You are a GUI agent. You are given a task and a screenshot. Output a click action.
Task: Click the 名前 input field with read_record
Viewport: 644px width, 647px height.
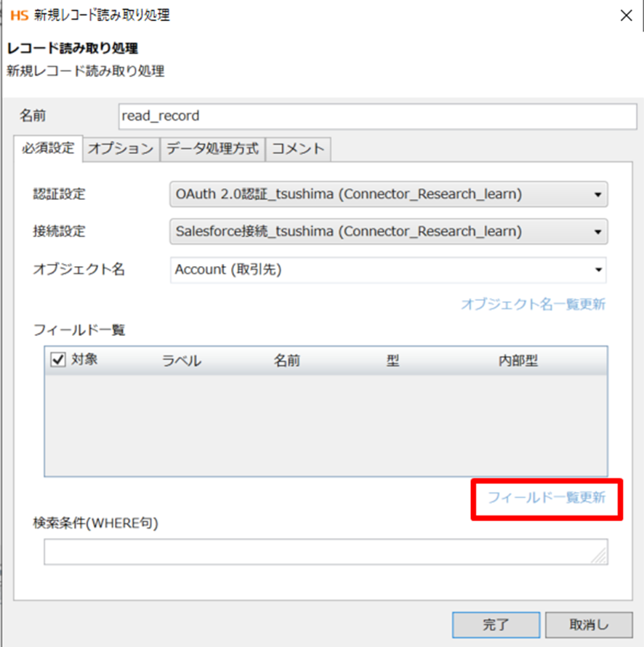click(377, 116)
